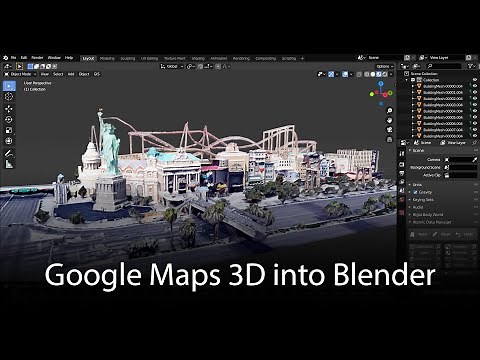Pin the properties editor with pin icon

(x=475, y=143)
